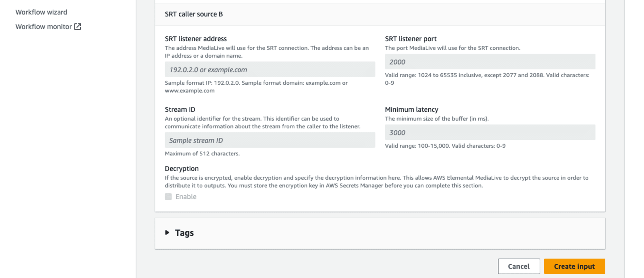The width and height of the screenshot is (644, 278).
Task: Tick the Decryption Enable checkbox
Action: pos(168,197)
